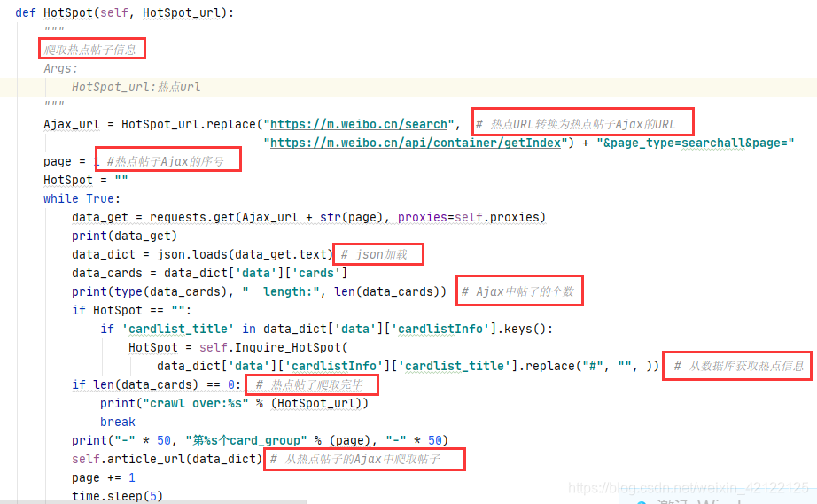Click the comment '# json加载'
This screenshot has height=504, width=817.
tap(374, 254)
